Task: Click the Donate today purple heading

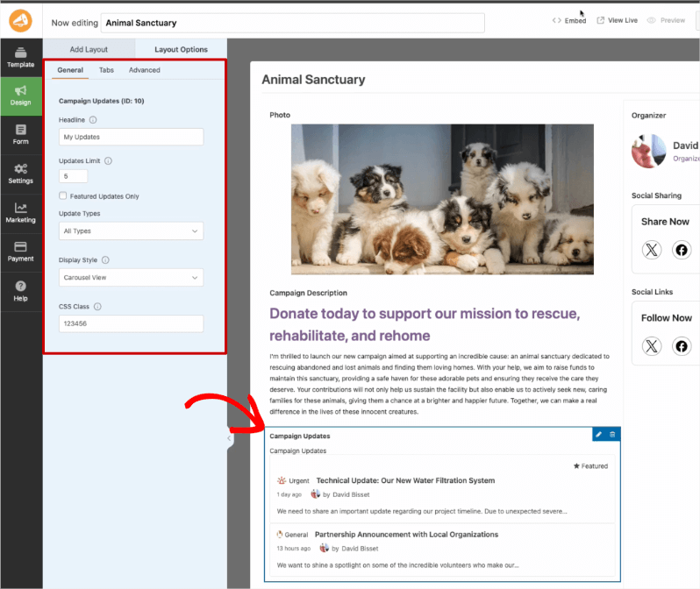Action: [425, 324]
